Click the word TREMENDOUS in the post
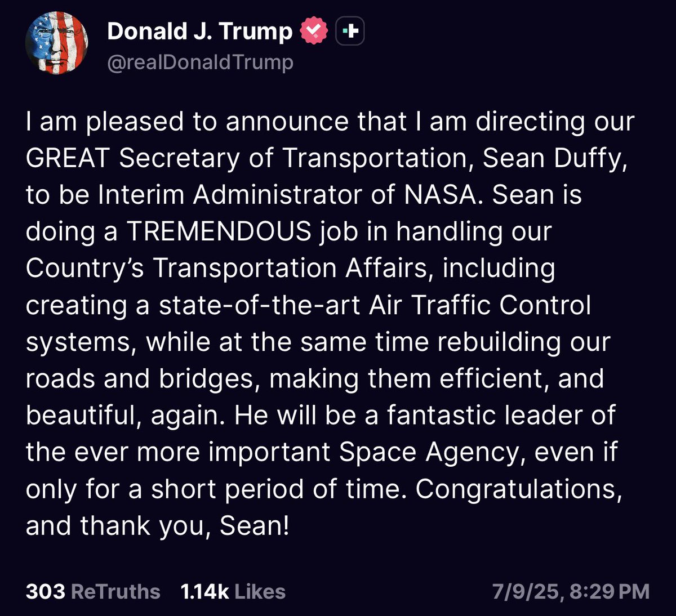676x616 pixels. point(219,231)
